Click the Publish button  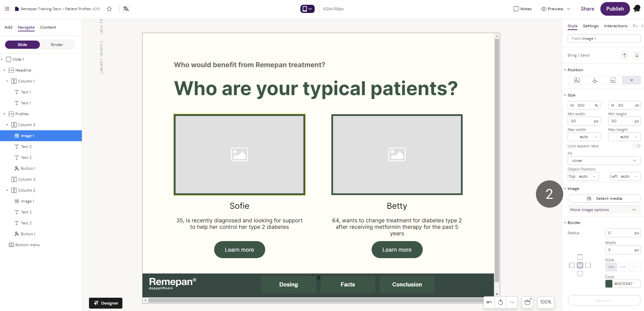point(615,9)
